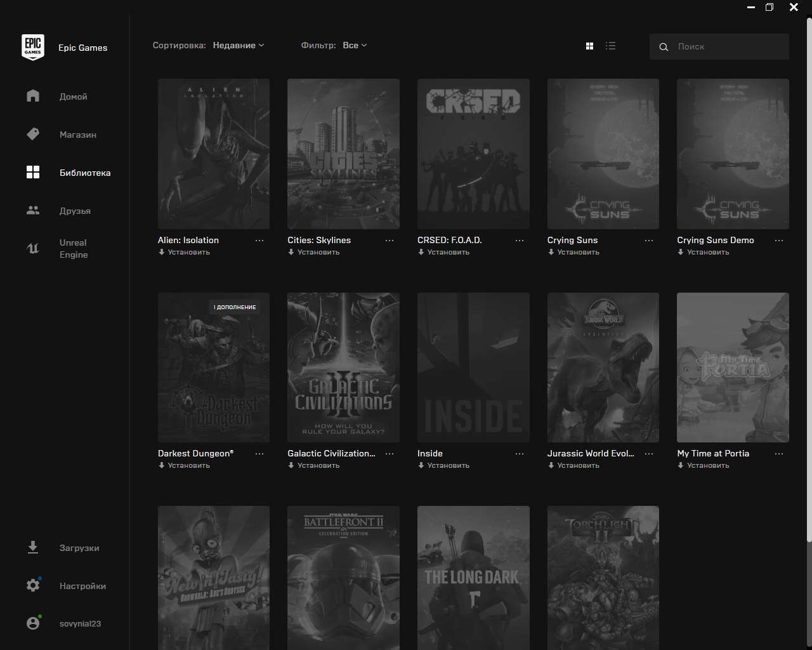Open the My Time at Portia cover thumbnail
This screenshot has width=812, height=650.
click(733, 368)
